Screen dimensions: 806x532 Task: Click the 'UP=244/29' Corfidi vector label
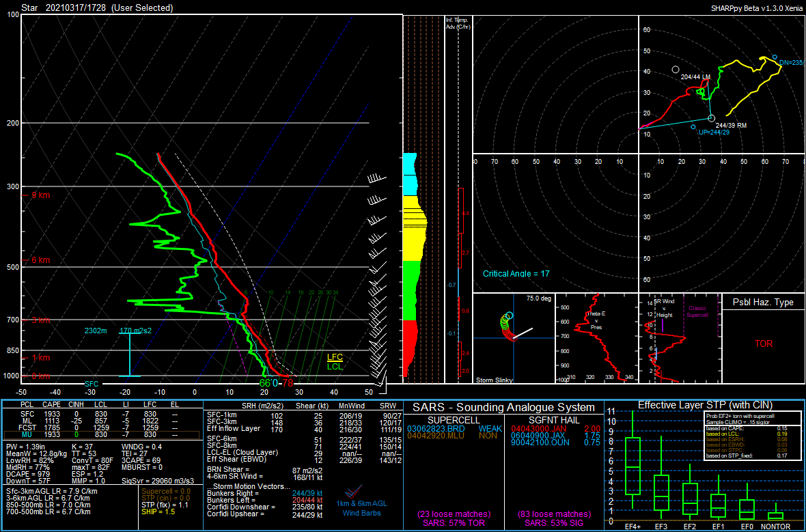[714, 132]
